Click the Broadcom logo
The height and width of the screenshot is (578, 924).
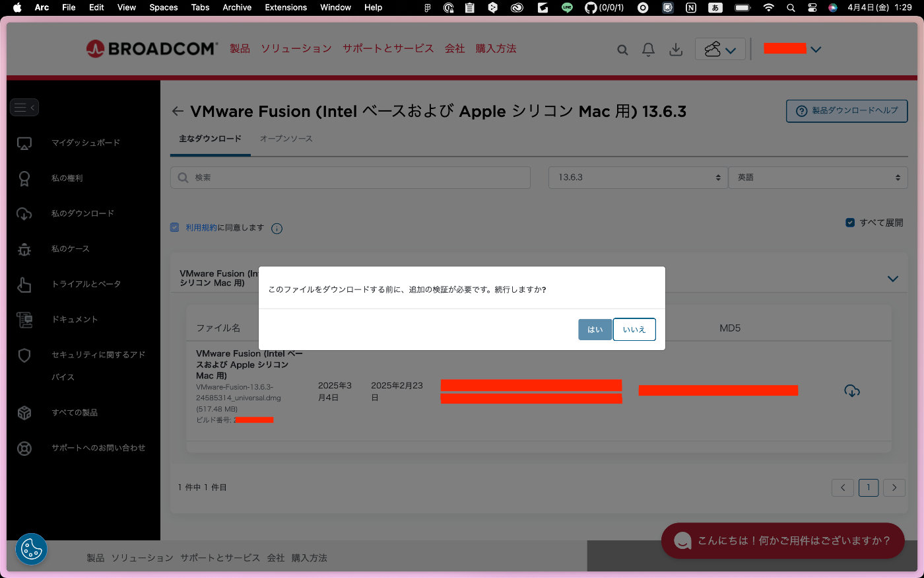[152, 49]
